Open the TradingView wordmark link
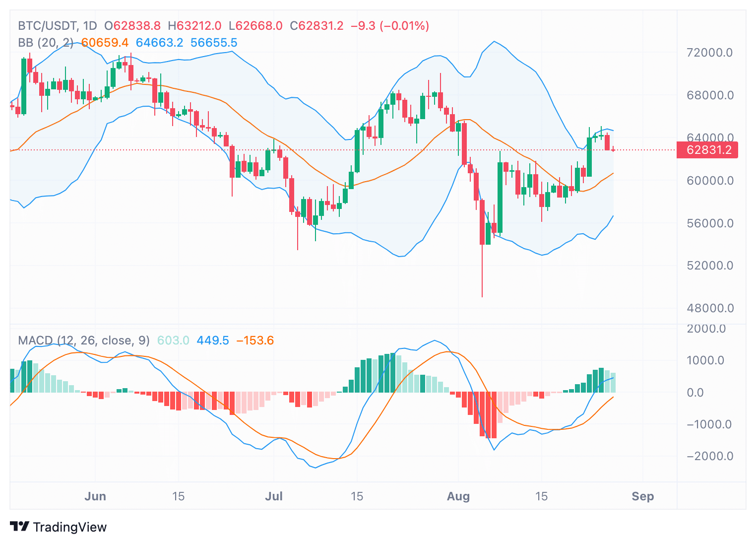This screenshot has height=544, width=756. (x=70, y=527)
